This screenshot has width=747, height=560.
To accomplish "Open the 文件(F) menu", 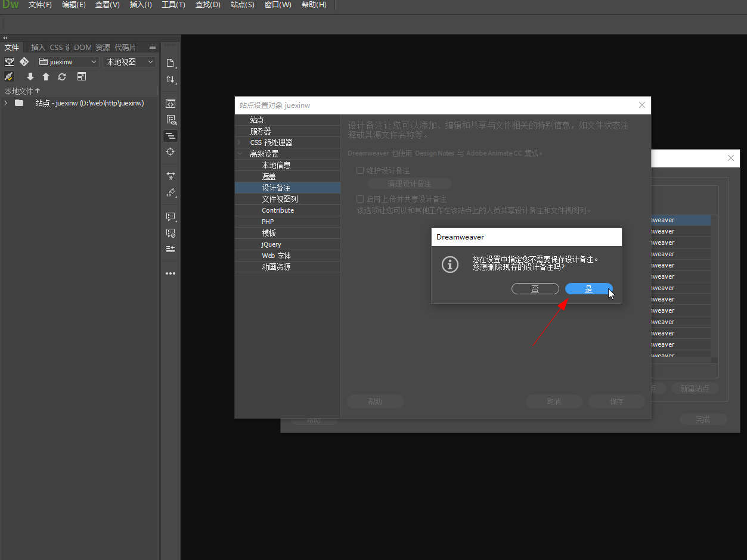I will (40, 5).
